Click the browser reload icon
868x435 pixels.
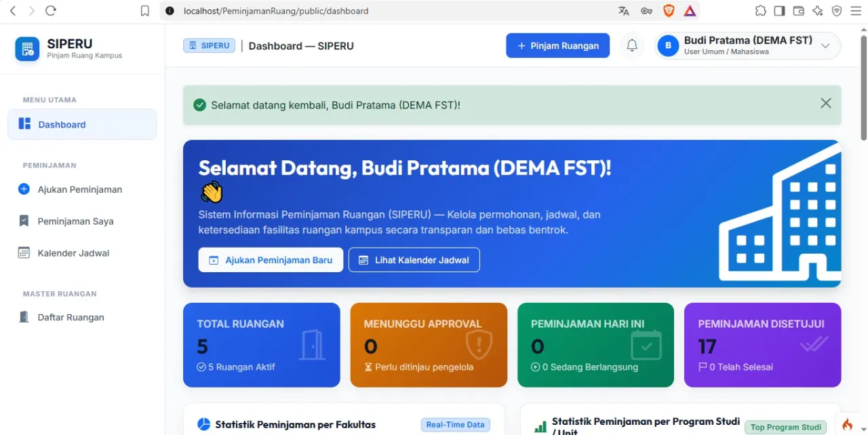50,11
